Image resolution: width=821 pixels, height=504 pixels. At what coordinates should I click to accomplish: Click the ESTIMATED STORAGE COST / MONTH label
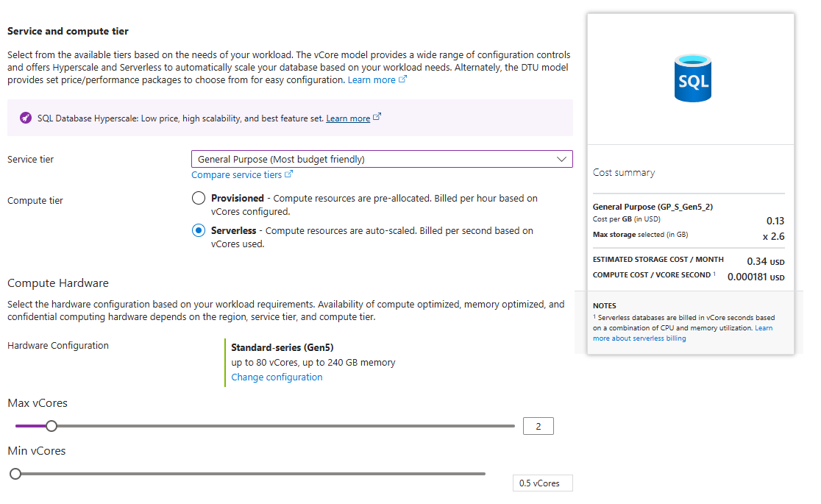[x=658, y=259]
